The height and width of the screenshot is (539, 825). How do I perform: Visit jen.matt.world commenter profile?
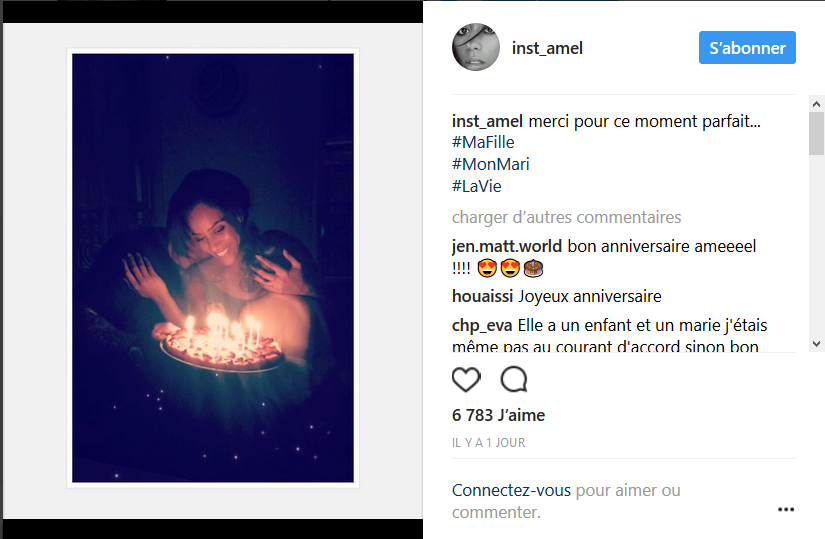point(507,246)
